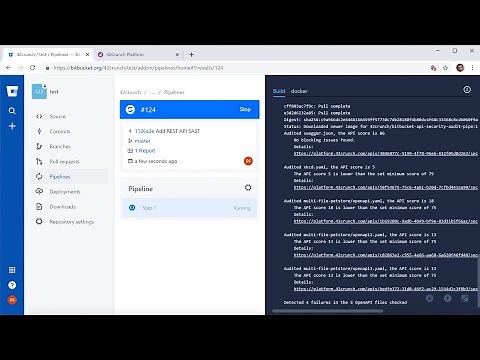This screenshot has height=360, width=480.
Task: Open the openapi.yaml audit details URL
Action: point(386,221)
